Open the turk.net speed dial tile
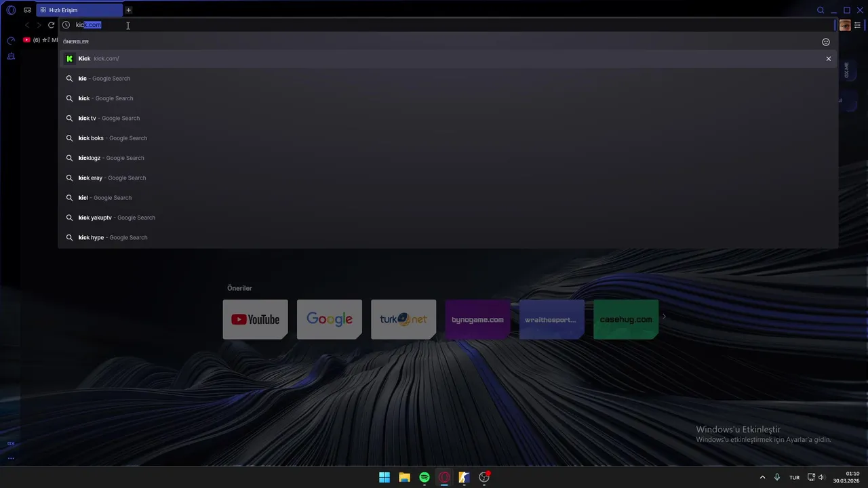The image size is (868, 488). click(x=403, y=319)
